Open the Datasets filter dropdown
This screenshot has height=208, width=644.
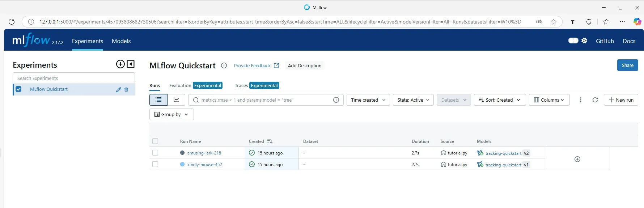point(454,100)
